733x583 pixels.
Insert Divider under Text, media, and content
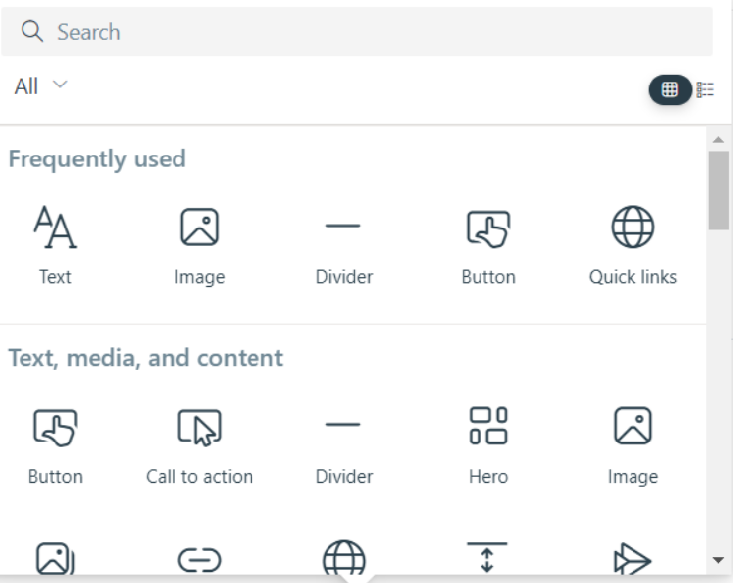(x=344, y=446)
